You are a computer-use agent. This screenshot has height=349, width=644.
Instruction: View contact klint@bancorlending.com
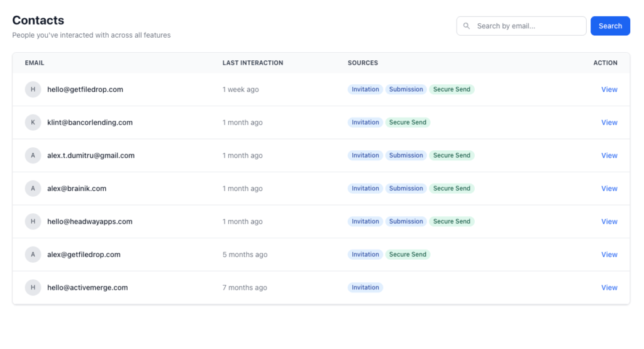(x=609, y=123)
